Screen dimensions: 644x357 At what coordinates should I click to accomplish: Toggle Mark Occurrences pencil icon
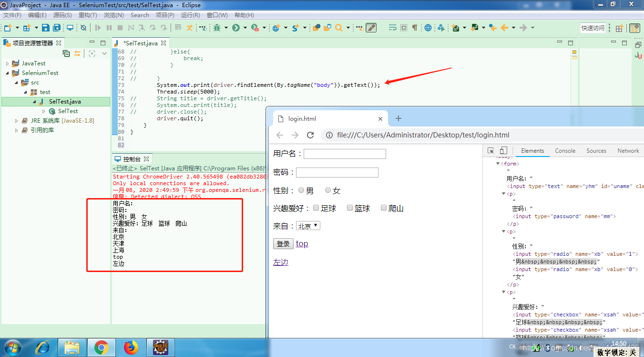click(371, 28)
